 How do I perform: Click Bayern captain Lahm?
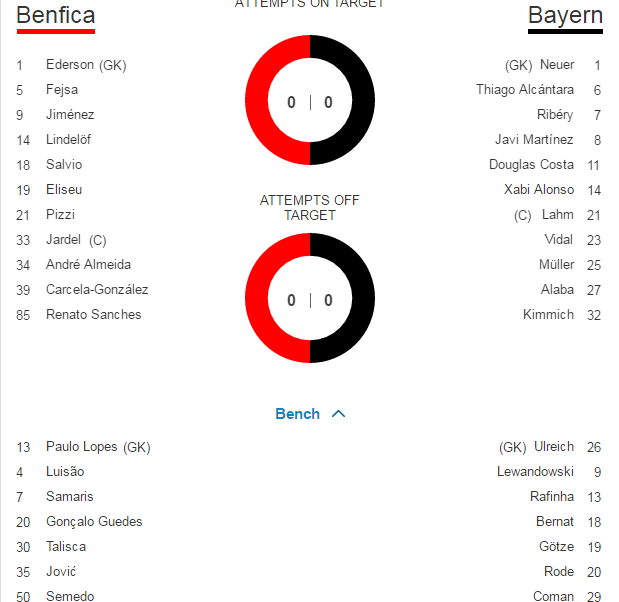pyautogui.click(x=558, y=215)
